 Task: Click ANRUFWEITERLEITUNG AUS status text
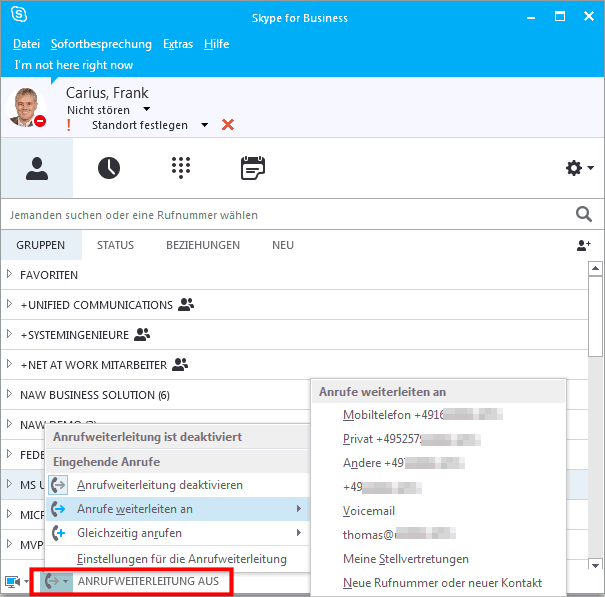coord(148,581)
